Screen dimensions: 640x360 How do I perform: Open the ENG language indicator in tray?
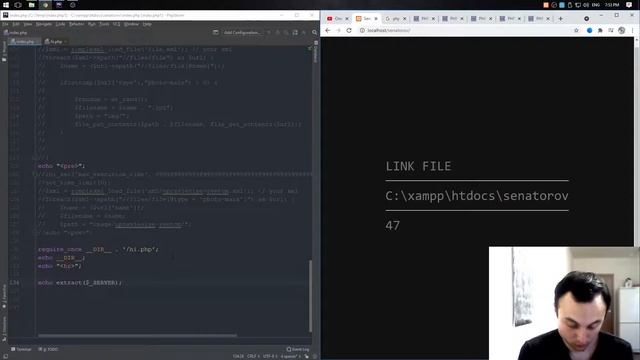point(596,5)
